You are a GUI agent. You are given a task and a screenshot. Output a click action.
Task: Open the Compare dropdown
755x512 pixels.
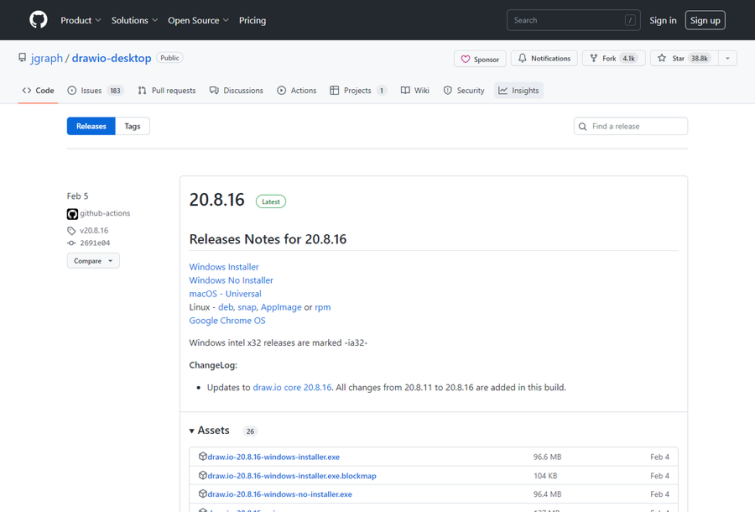(93, 261)
